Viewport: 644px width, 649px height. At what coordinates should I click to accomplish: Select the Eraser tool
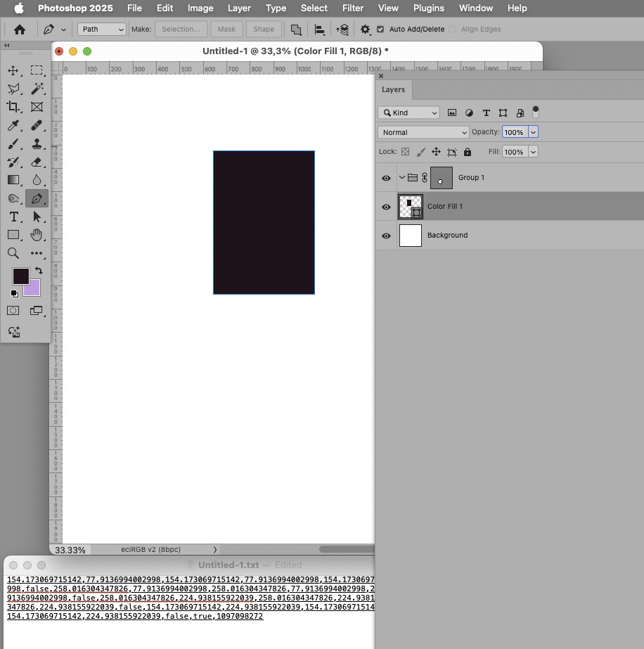click(x=37, y=161)
